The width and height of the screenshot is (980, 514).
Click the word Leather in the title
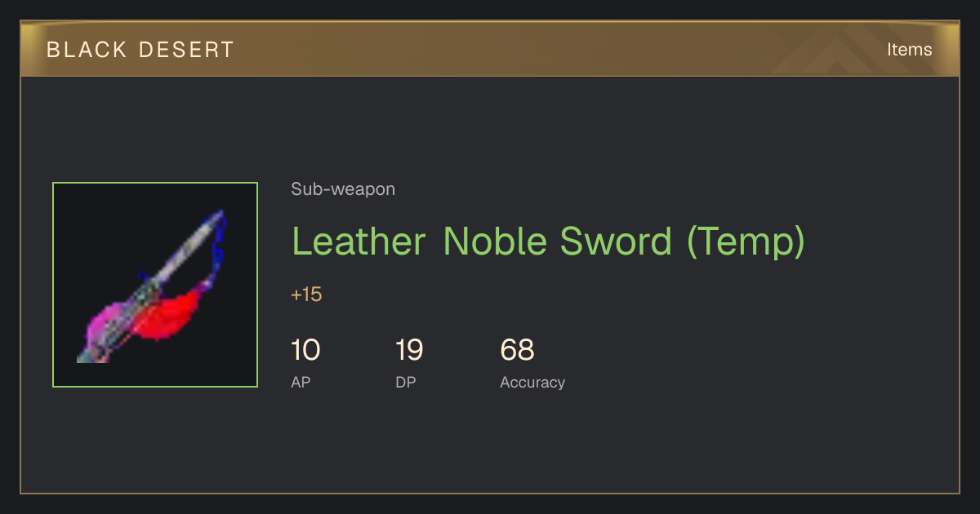pos(359,241)
